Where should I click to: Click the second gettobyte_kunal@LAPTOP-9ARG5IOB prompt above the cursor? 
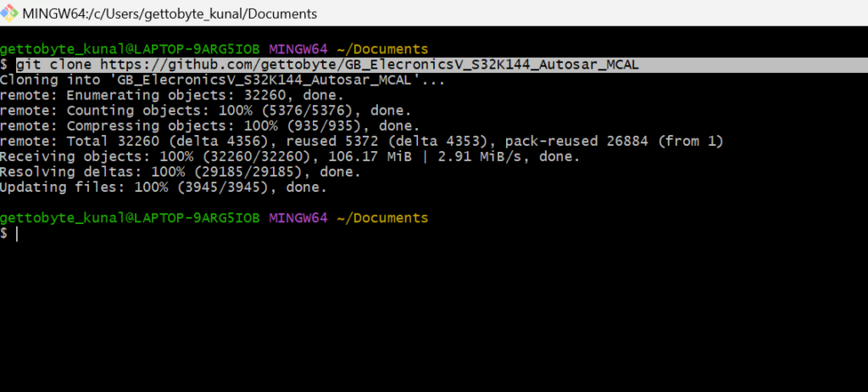pyautogui.click(x=214, y=218)
